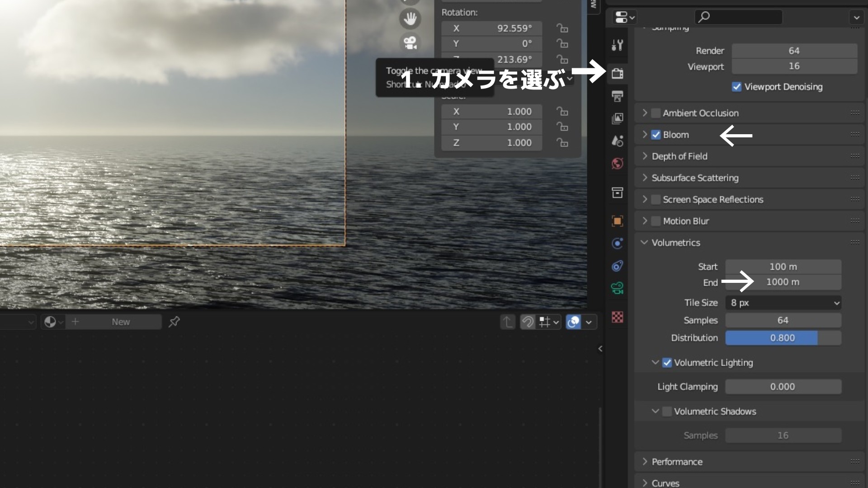Uncheck Viewport Denoising
Screen dimensions: 868x488
click(x=736, y=87)
